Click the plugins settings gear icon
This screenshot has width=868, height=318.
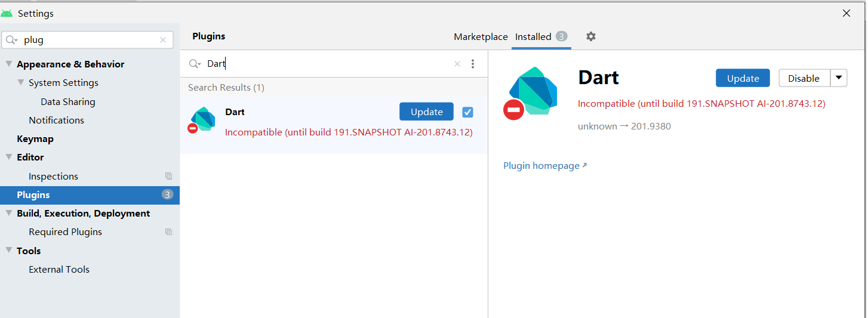590,36
